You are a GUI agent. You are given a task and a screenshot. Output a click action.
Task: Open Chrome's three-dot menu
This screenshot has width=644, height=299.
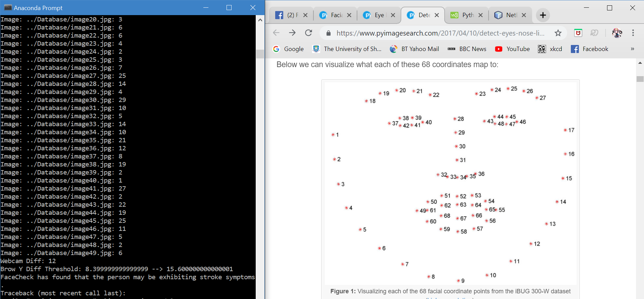633,33
